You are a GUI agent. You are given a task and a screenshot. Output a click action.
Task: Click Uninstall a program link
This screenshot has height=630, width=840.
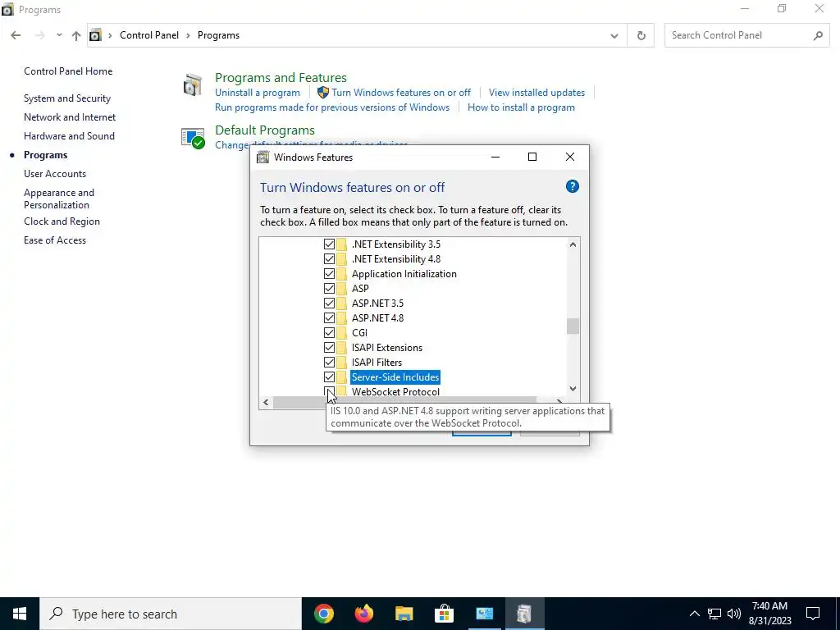tap(257, 93)
